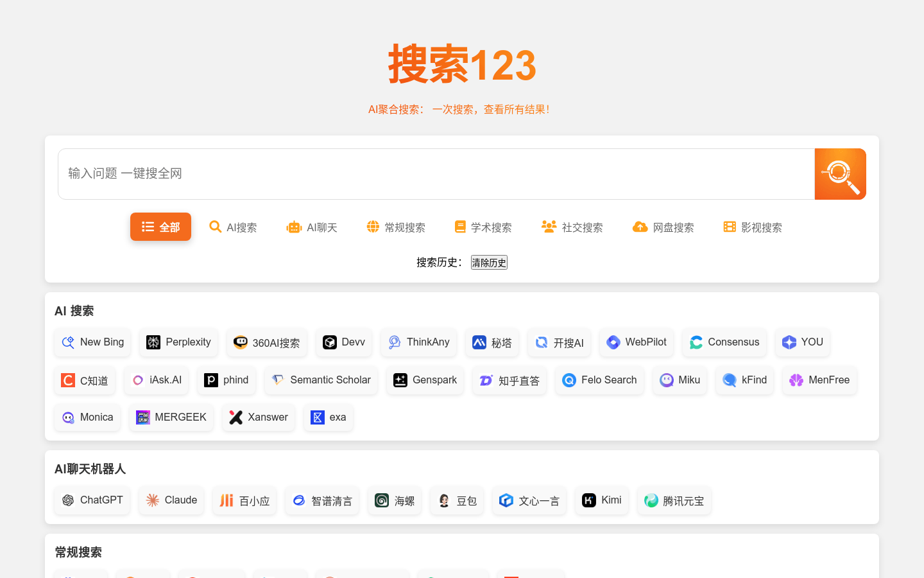Switch to the AI聊天 tab
924x578 pixels.
click(312, 227)
